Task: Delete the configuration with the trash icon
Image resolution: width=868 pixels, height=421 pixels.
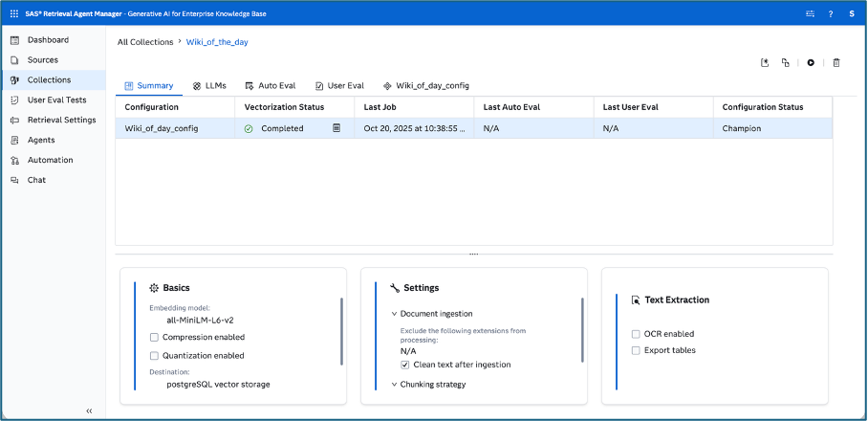Action: (x=836, y=62)
